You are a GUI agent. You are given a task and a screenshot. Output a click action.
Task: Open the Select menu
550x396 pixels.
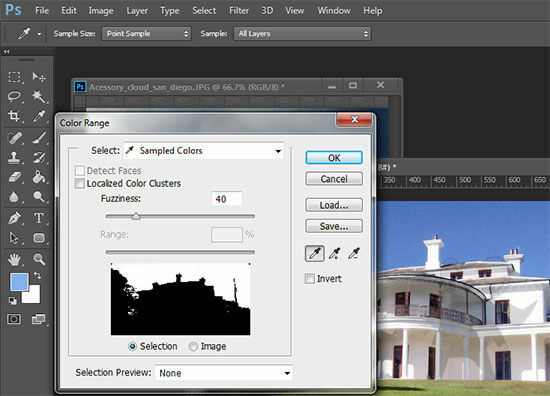204,11
